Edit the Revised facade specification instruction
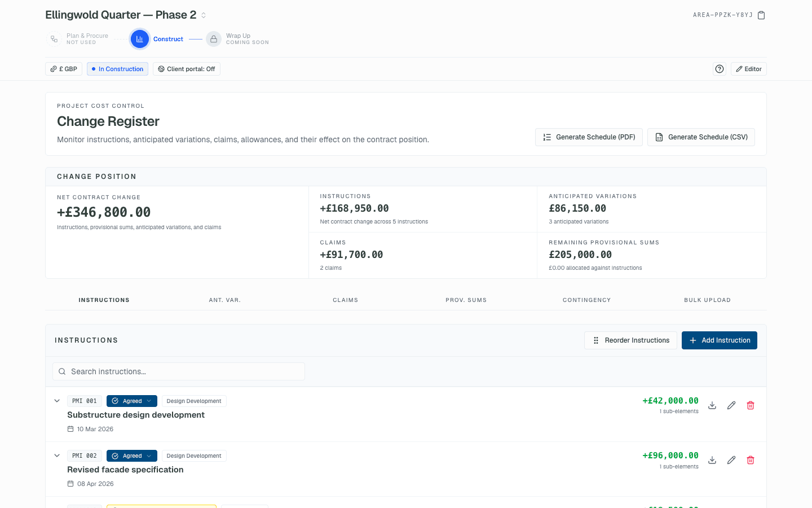This screenshot has height=508, width=812. [731, 460]
